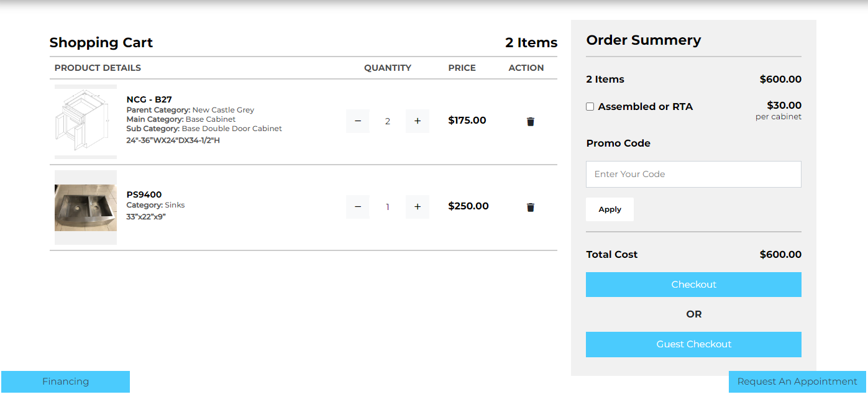Proceed with the Checkout button

pyautogui.click(x=693, y=285)
